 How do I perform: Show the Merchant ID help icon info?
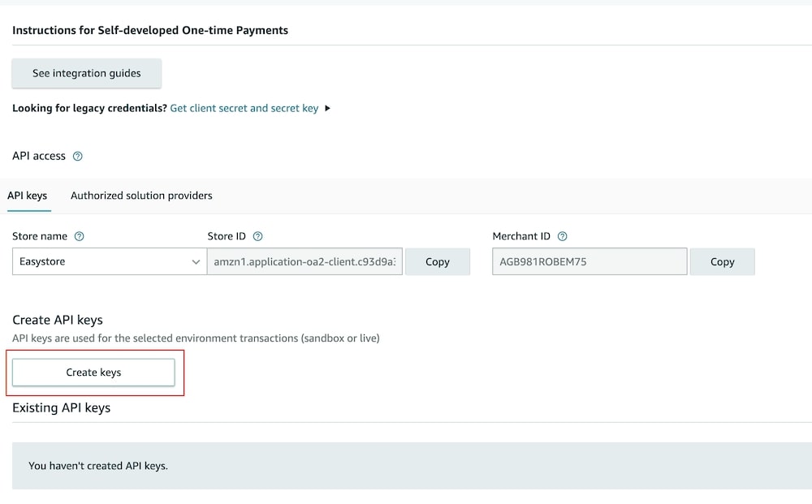tap(563, 236)
